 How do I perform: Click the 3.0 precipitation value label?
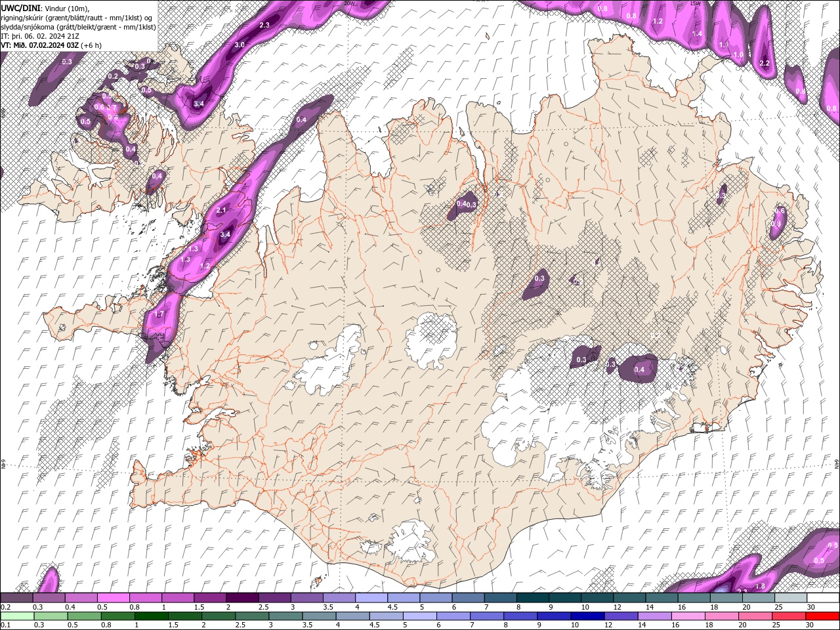pyautogui.click(x=240, y=45)
